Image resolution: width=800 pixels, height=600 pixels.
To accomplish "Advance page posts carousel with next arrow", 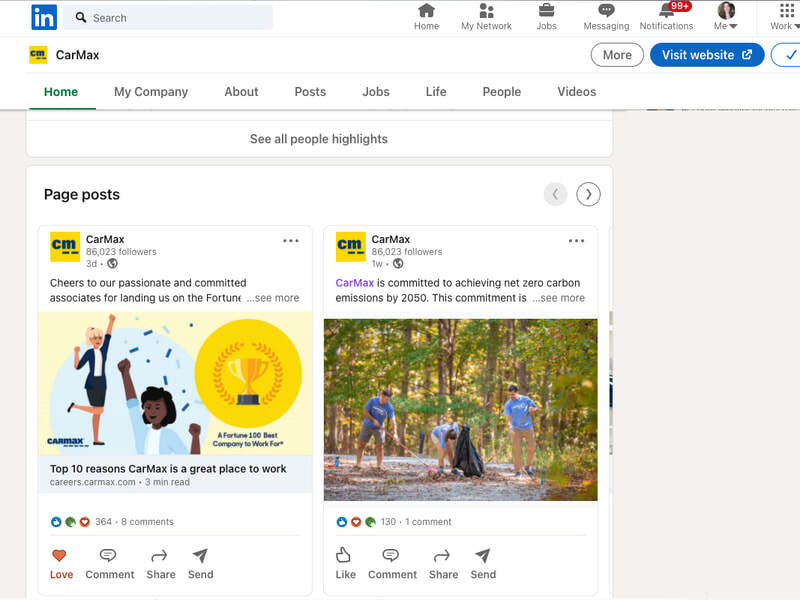I will [x=588, y=194].
